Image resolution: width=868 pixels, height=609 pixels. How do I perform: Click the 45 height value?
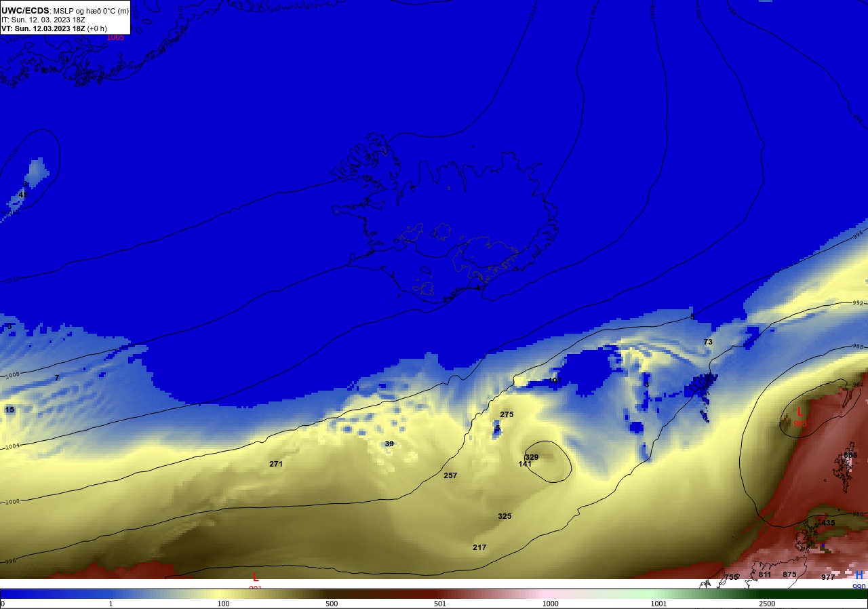[23, 195]
